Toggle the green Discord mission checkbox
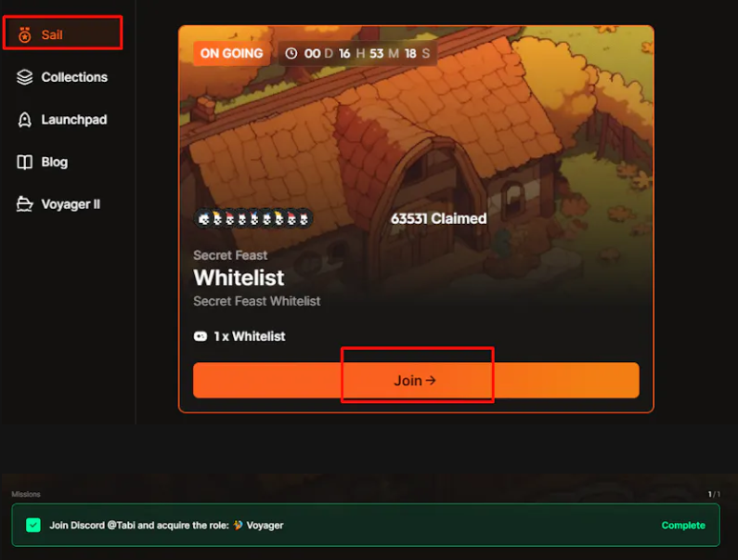This screenshot has width=738, height=560. click(x=33, y=525)
